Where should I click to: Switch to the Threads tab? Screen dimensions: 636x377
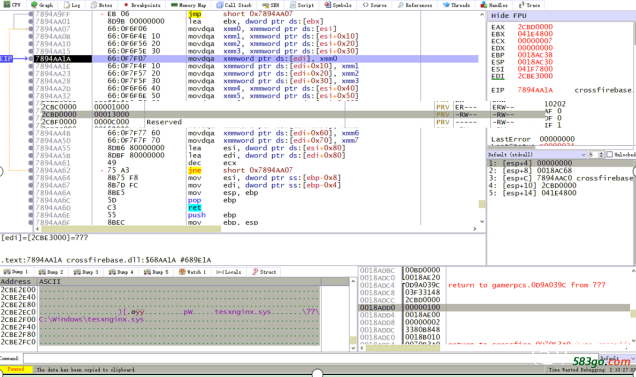coord(456,5)
